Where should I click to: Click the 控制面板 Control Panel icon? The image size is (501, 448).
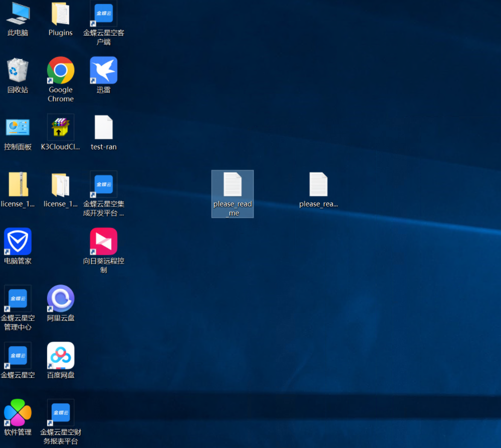point(18,127)
